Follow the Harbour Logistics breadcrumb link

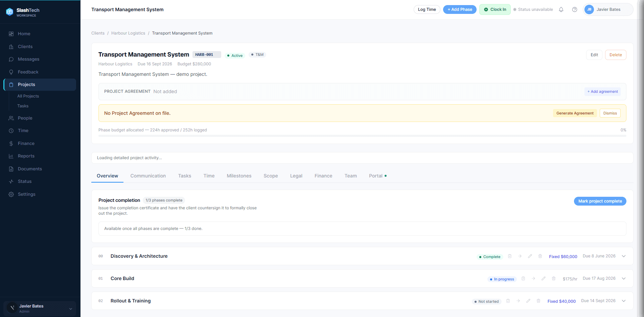click(128, 33)
